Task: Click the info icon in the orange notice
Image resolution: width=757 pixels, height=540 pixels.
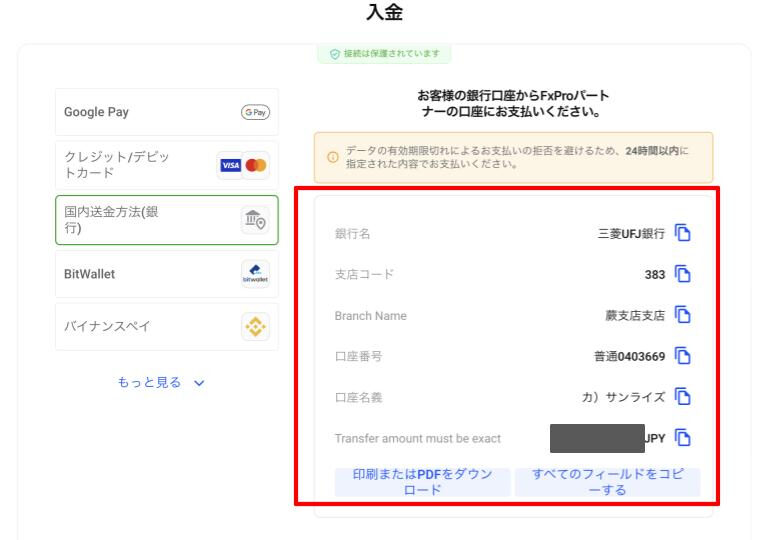Action: 333,157
